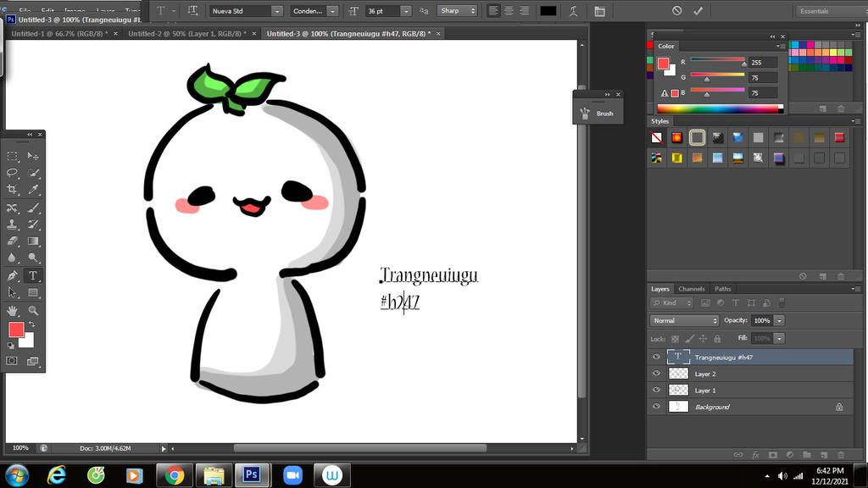Toggle the layer filter on/off switch

tap(782, 302)
